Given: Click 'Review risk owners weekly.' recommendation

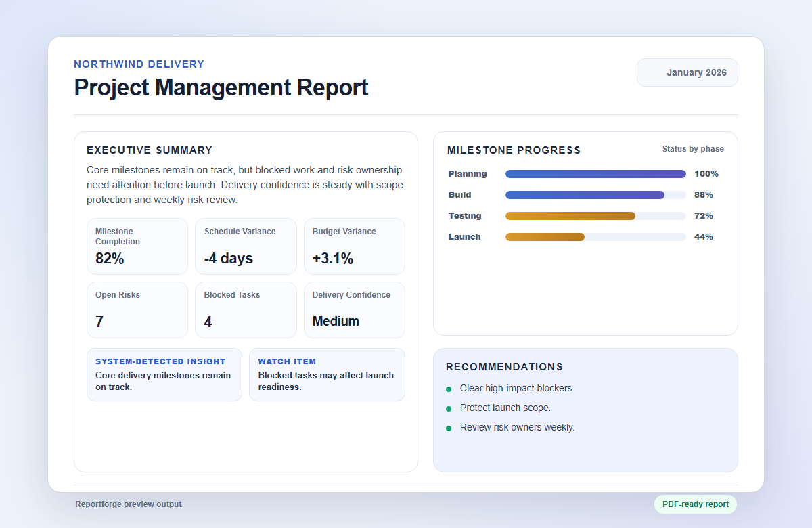Looking at the screenshot, I should (518, 427).
